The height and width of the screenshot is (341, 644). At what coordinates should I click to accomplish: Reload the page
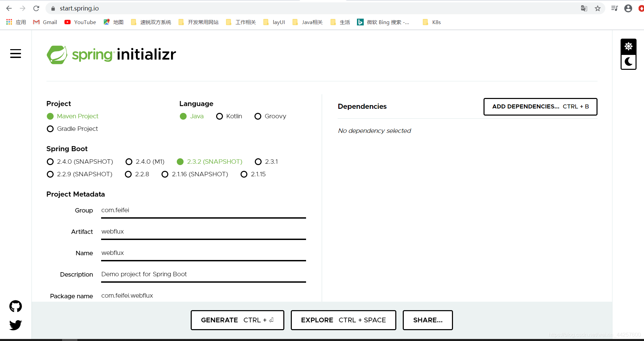(x=36, y=8)
